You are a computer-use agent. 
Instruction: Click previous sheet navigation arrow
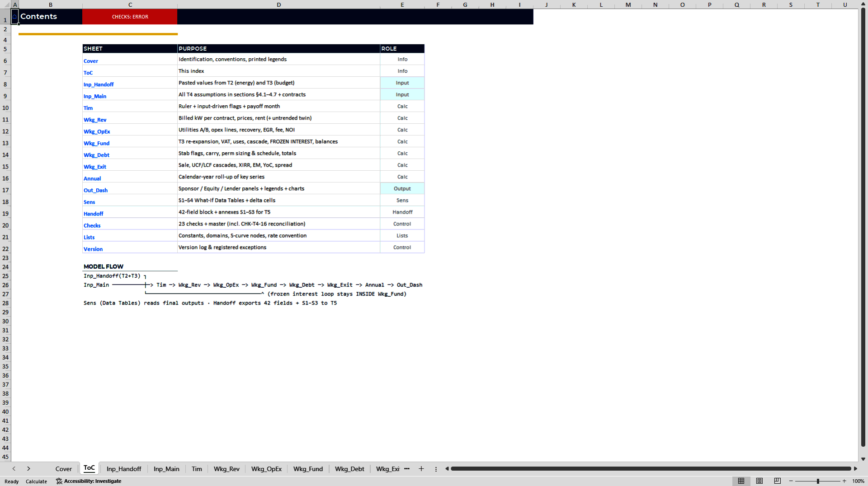pos(14,469)
